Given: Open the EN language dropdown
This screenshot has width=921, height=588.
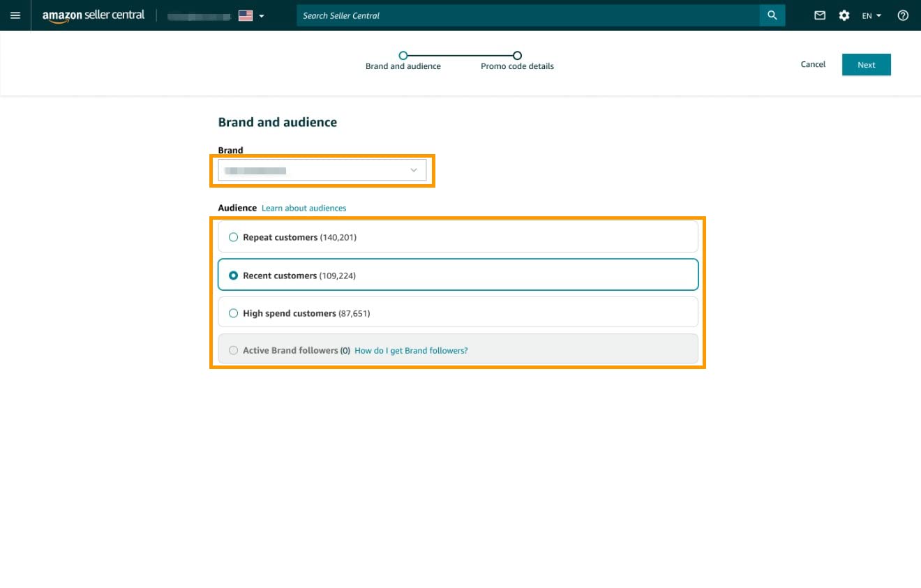Looking at the screenshot, I should 871,15.
